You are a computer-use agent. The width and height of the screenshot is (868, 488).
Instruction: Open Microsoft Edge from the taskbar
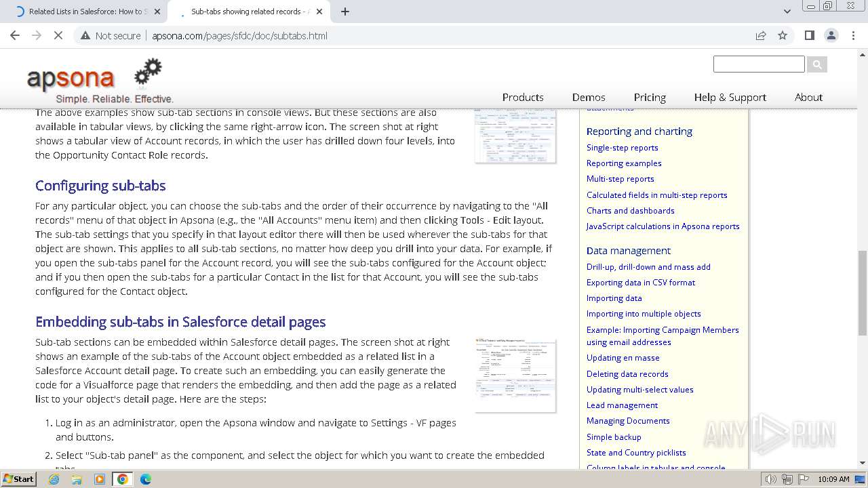145,479
